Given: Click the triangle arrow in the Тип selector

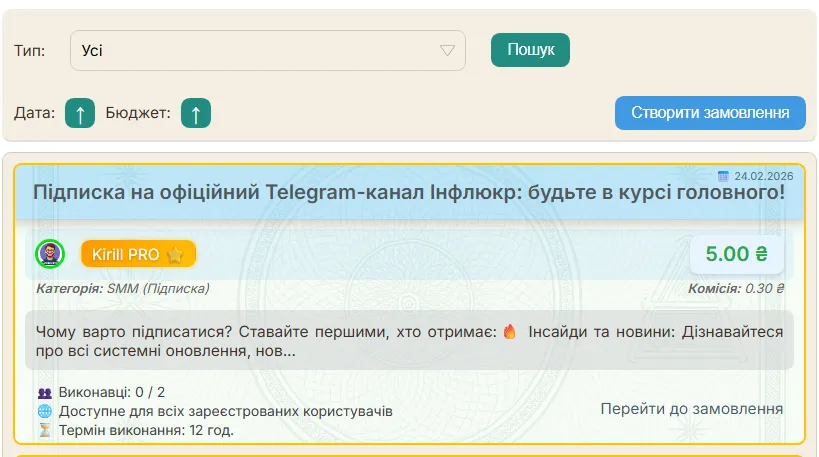Looking at the screenshot, I should coord(447,51).
